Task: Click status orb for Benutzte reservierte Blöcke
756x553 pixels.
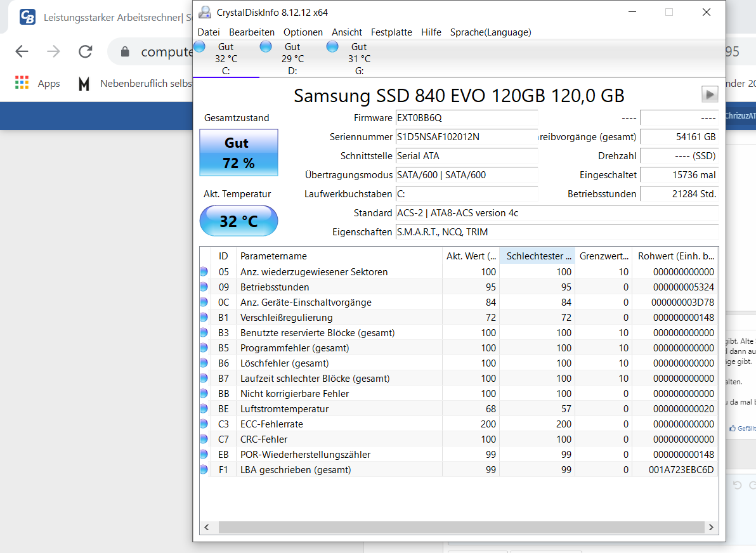Action: [204, 333]
